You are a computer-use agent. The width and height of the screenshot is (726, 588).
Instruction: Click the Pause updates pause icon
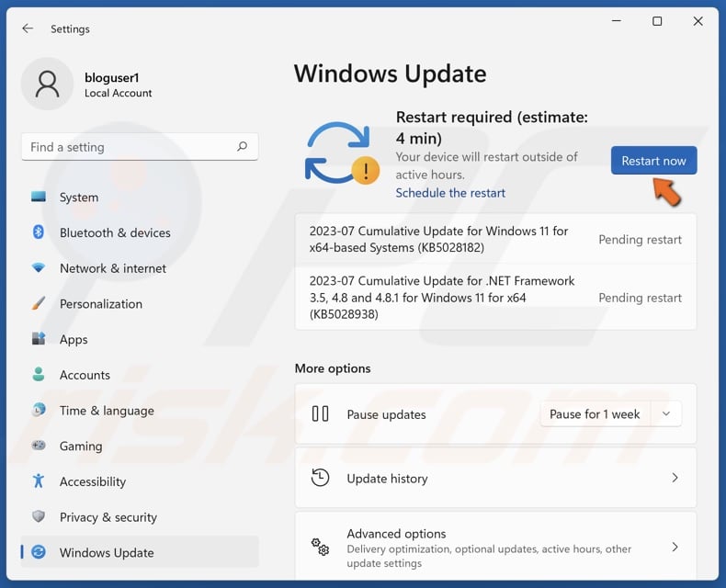(x=320, y=413)
